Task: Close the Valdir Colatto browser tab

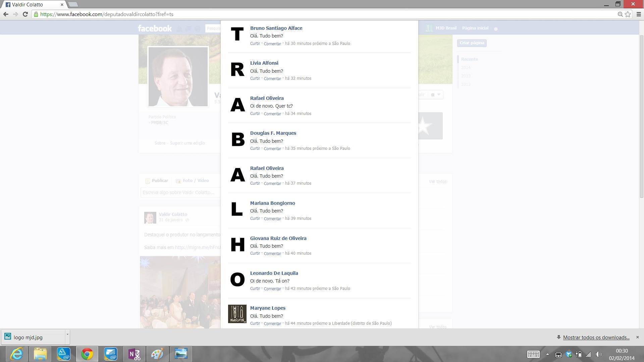Action: point(62,5)
